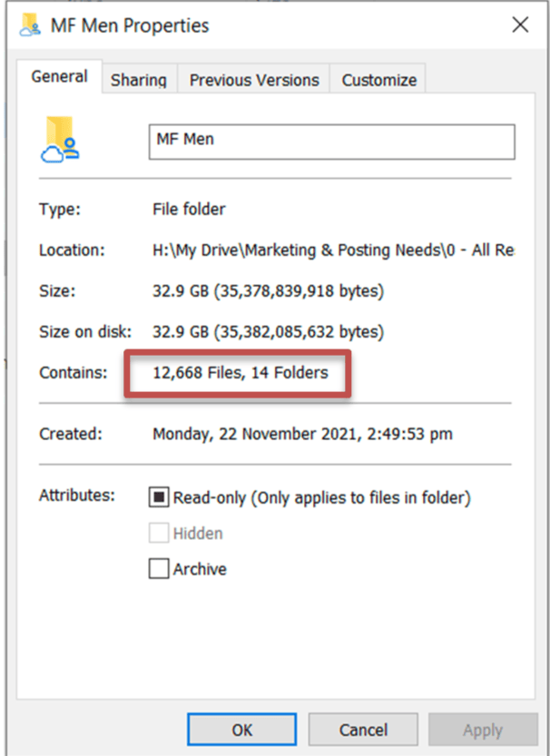Screen dimensions: 550x756
Task: Confirm with the OK button
Action: tap(242, 730)
